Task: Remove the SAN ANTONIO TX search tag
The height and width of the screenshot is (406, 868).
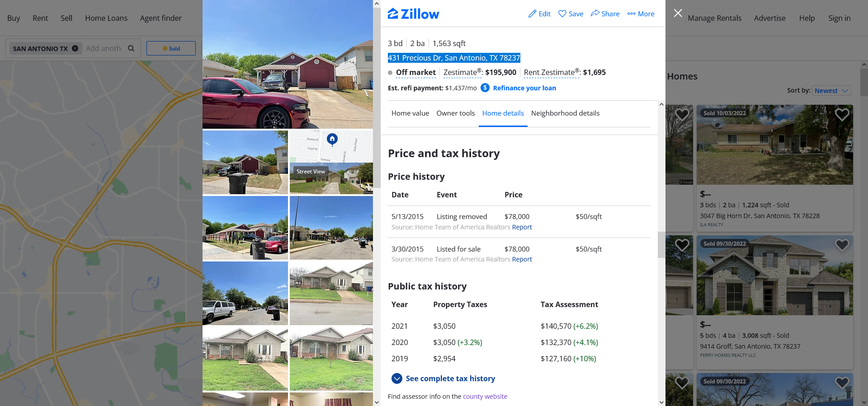Action: [x=75, y=48]
